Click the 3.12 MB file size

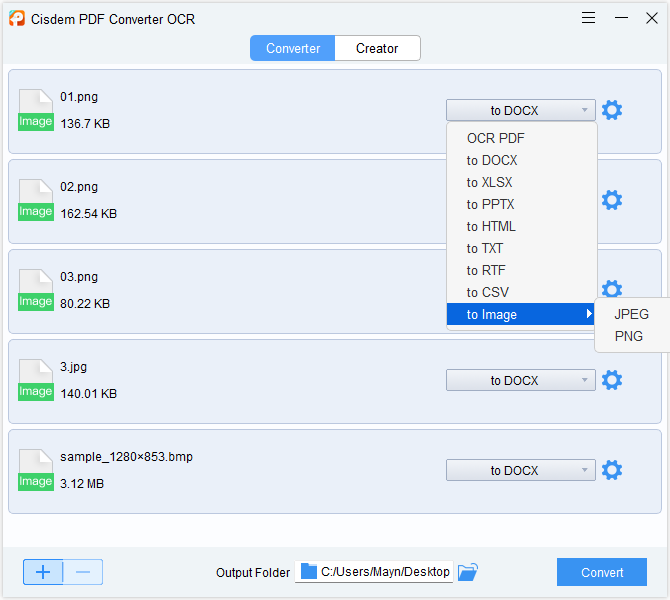tap(82, 484)
